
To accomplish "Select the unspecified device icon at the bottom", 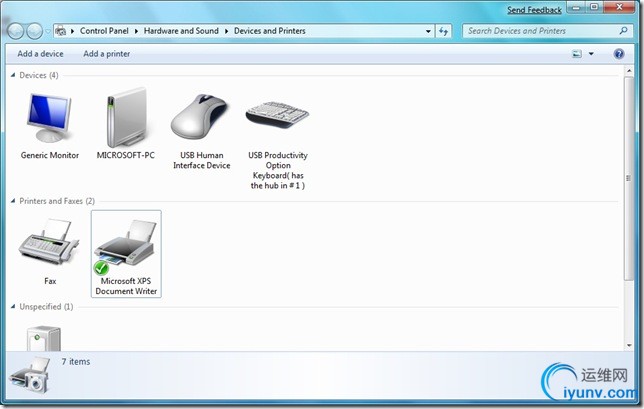I will tap(44, 338).
